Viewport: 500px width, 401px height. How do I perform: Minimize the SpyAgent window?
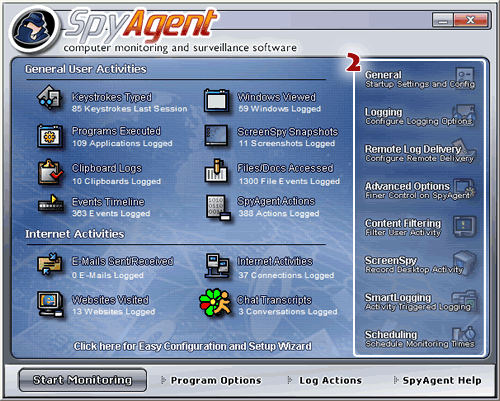(443, 20)
